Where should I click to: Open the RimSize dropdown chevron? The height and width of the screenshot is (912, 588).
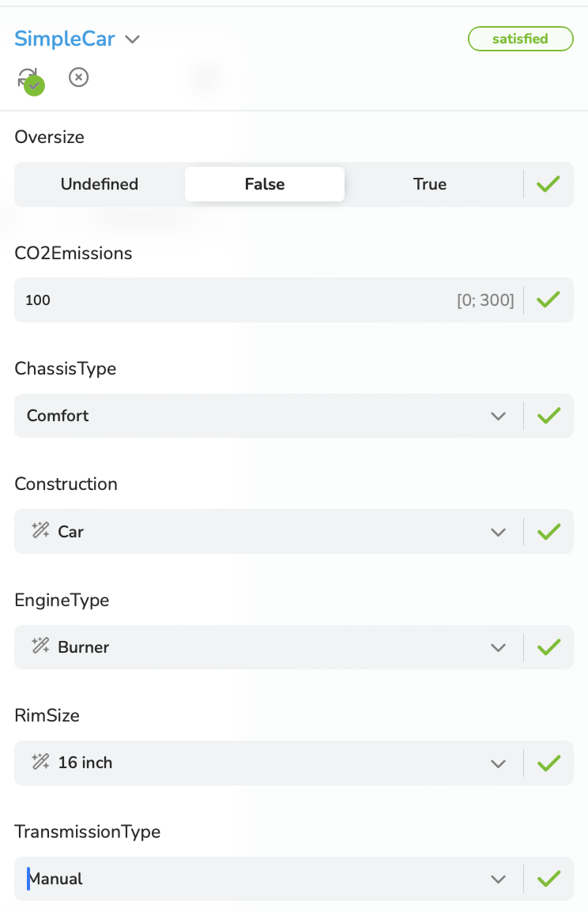coord(498,763)
